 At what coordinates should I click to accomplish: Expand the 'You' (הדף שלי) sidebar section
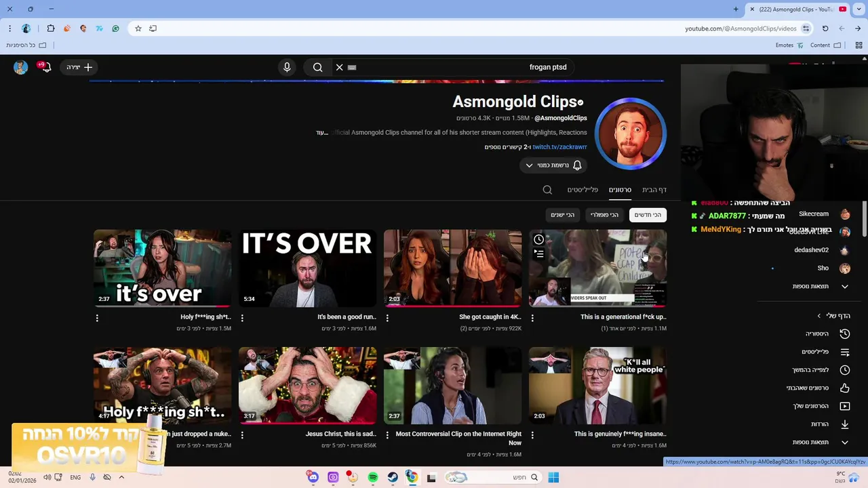coord(833,316)
